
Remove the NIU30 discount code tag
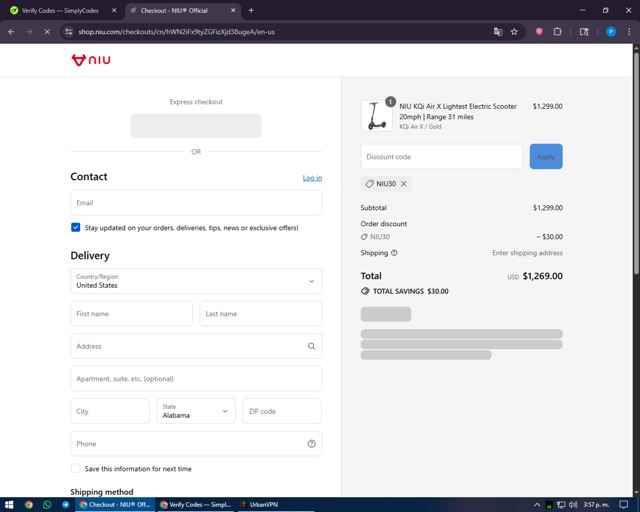[x=404, y=184]
